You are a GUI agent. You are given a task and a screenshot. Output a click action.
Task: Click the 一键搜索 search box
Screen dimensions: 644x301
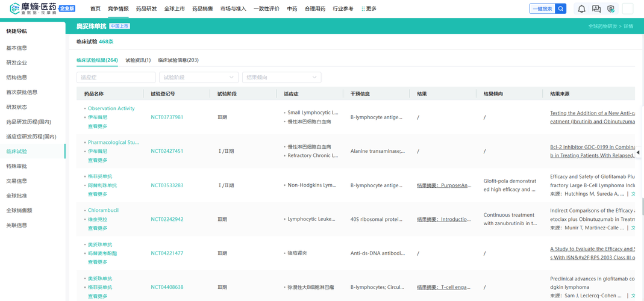tap(542, 9)
